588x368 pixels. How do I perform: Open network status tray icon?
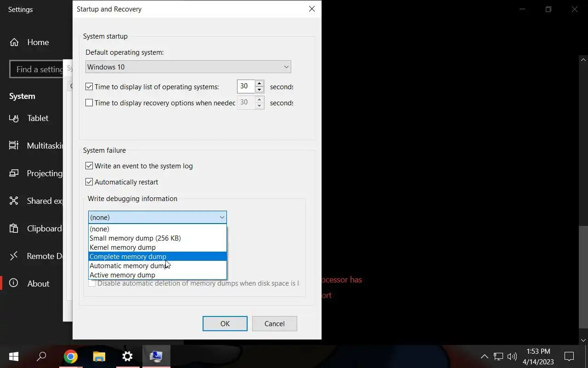tap(498, 356)
